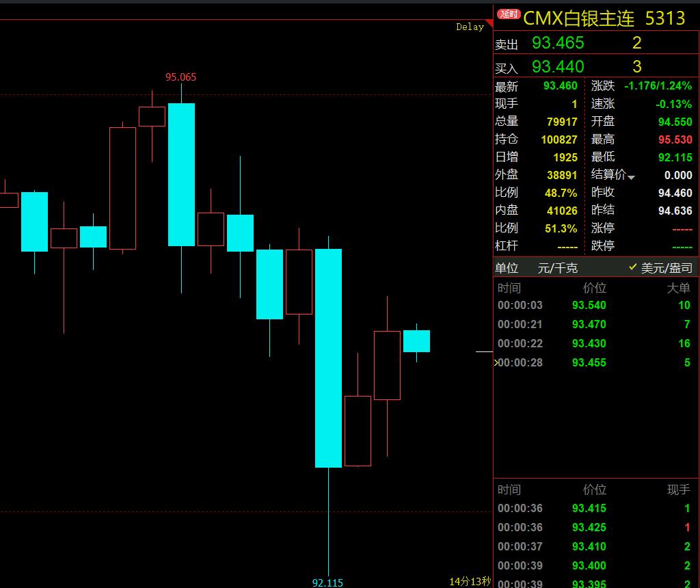Click the 最低 value 92.115 in quote panel

(x=675, y=158)
